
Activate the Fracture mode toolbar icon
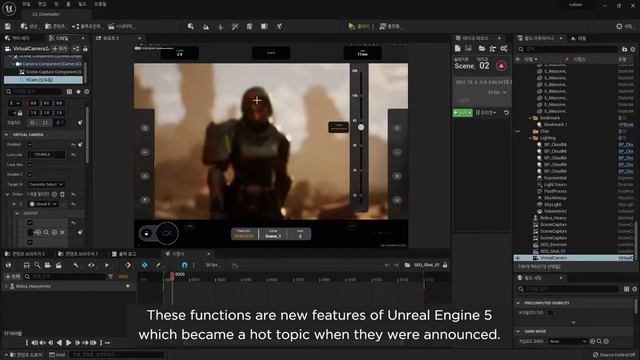(x=249, y=27)
